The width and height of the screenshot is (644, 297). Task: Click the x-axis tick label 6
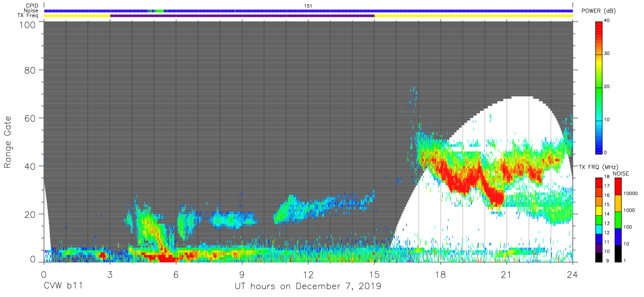click(x=176, y=274)
